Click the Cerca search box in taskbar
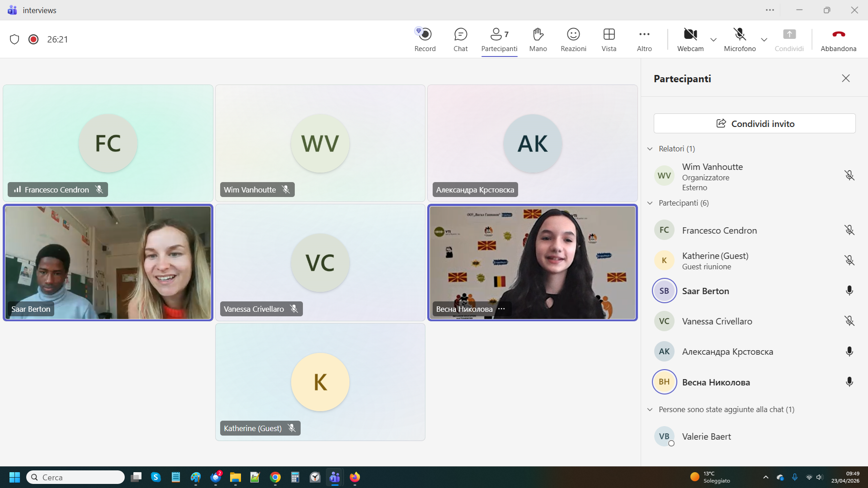 point(75,477)
